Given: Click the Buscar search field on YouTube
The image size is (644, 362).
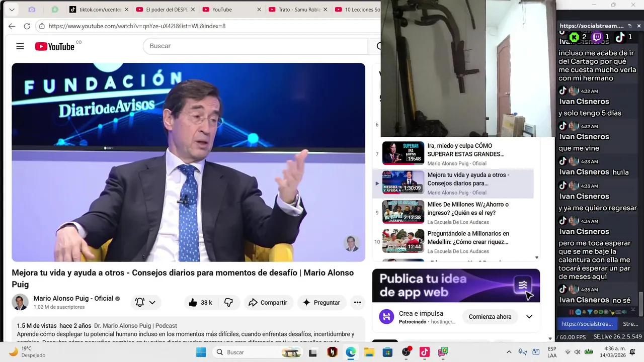Looking at the screenshot, I should [257, 46].
